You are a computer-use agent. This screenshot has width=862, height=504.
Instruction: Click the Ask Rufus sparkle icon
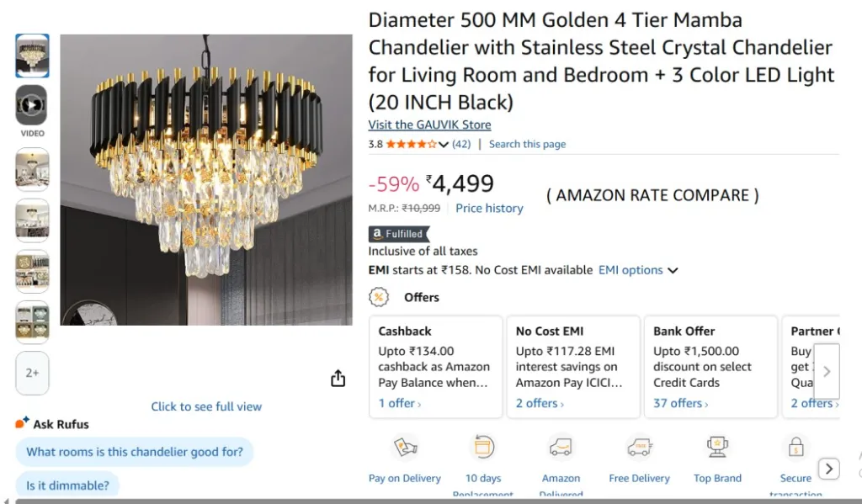coord(23,423)
